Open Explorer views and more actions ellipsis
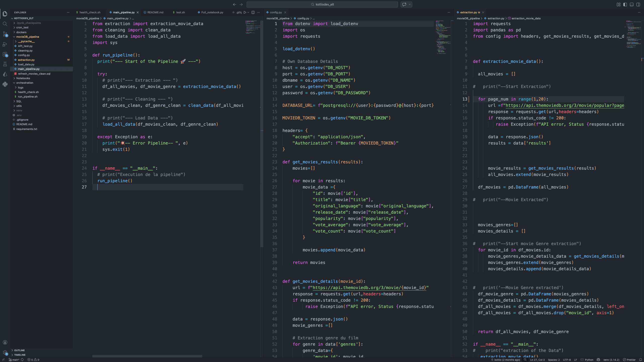 [68, 12]
